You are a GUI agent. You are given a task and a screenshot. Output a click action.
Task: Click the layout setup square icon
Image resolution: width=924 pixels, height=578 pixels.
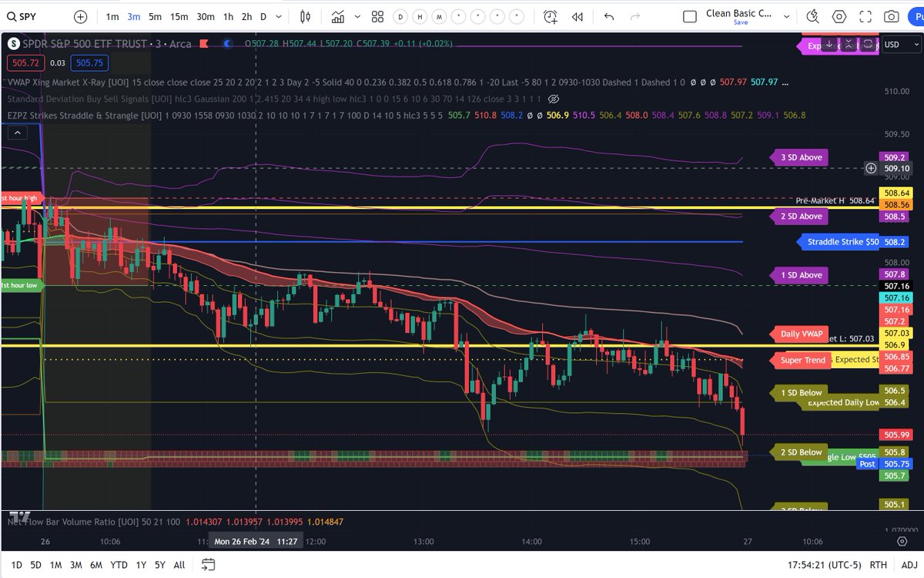(x=690, y=16)
